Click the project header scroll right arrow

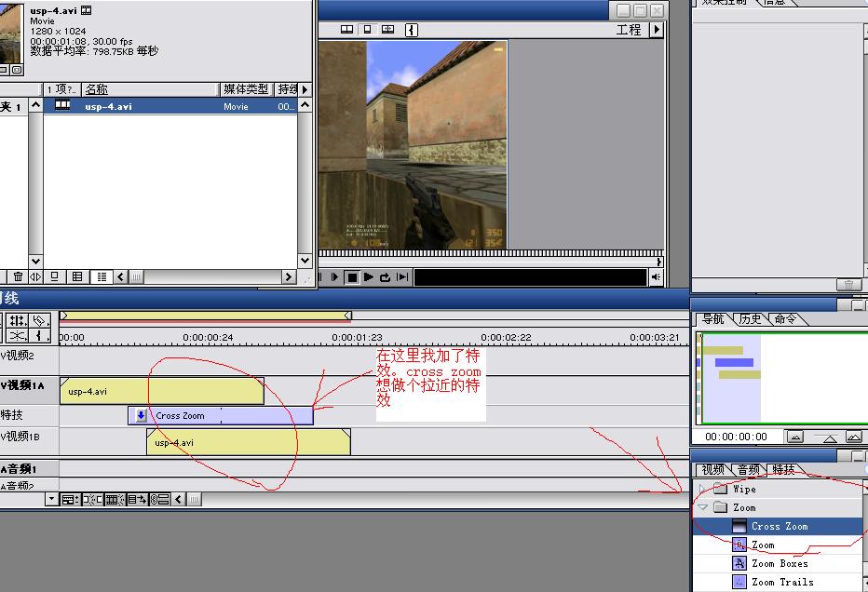click(x=305, y=89)
